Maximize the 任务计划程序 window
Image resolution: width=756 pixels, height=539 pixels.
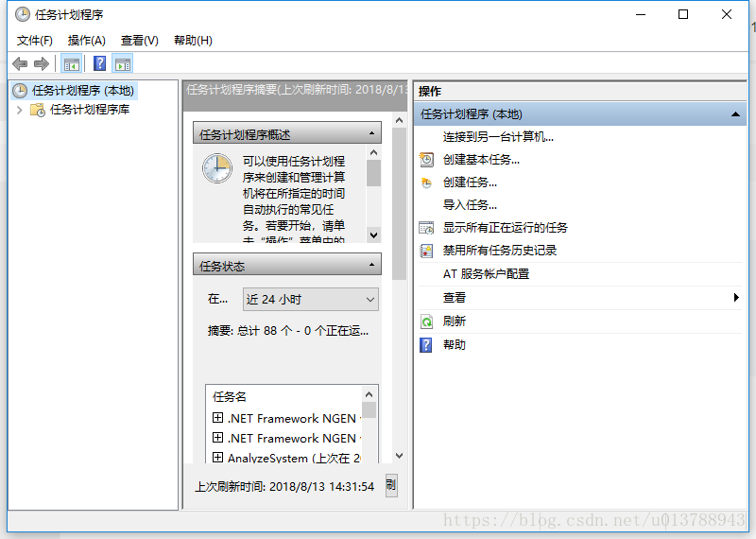(x=683, y=14)
